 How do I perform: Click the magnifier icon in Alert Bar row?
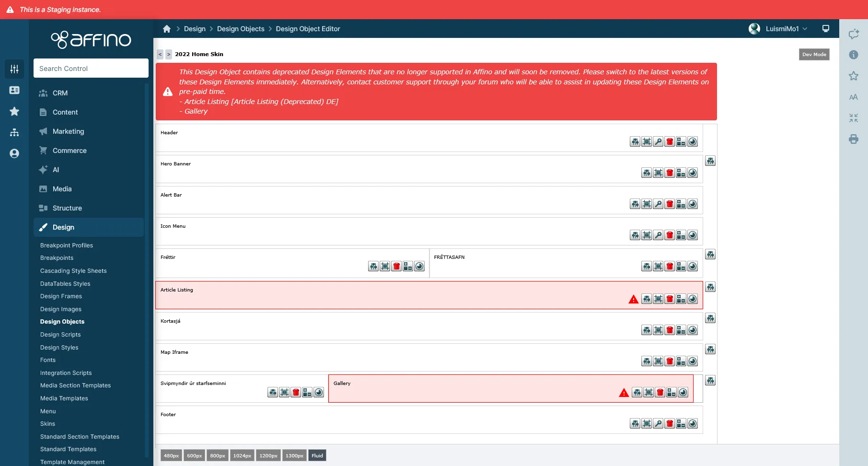658,204
